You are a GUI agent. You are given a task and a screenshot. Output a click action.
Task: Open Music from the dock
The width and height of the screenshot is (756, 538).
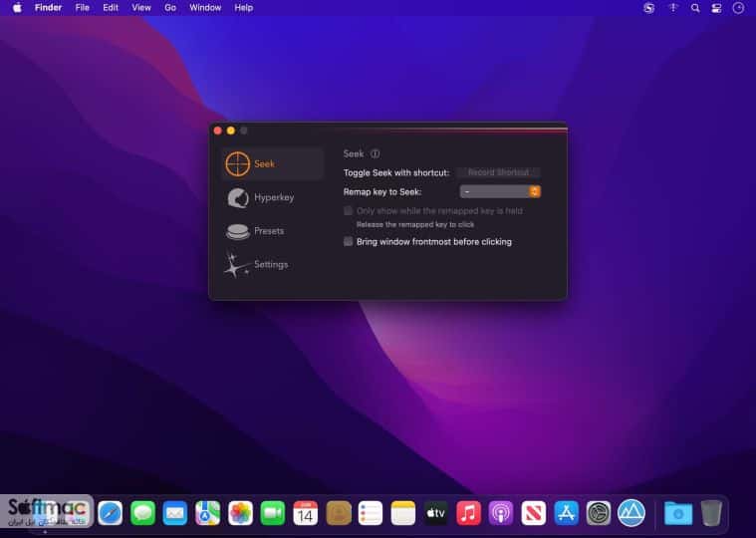coord(469,513)
